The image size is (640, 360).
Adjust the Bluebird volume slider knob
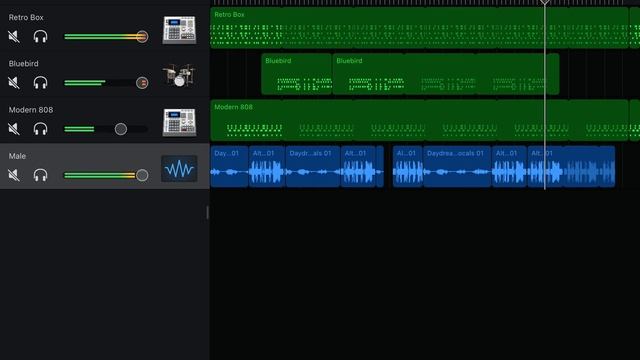pos(142,83)
